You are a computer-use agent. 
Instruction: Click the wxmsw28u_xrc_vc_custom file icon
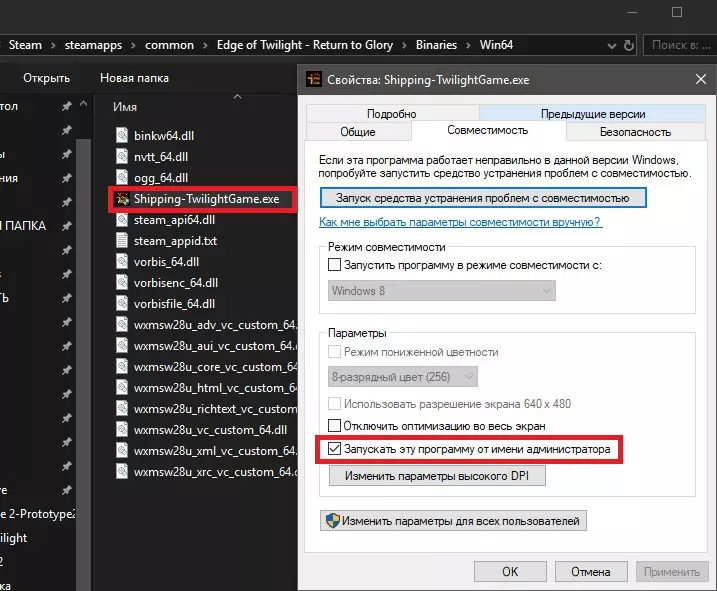(122, 472)
